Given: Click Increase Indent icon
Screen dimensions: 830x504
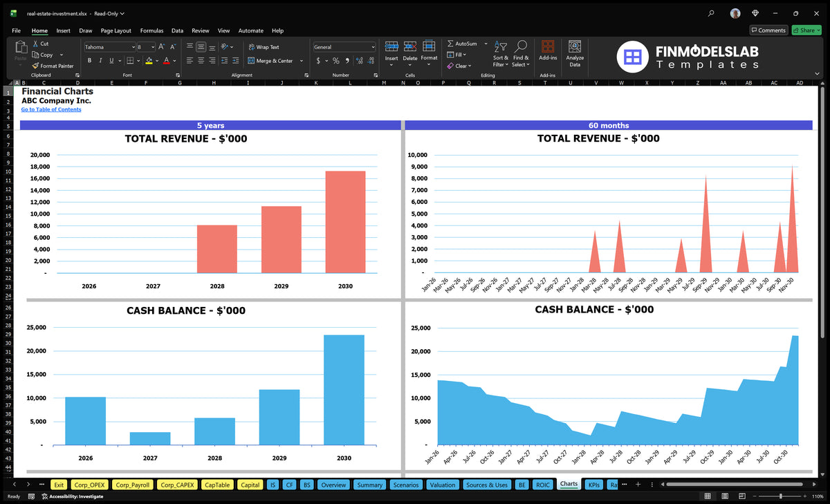Looking at the screenshot, I should (x=237, y=61).
